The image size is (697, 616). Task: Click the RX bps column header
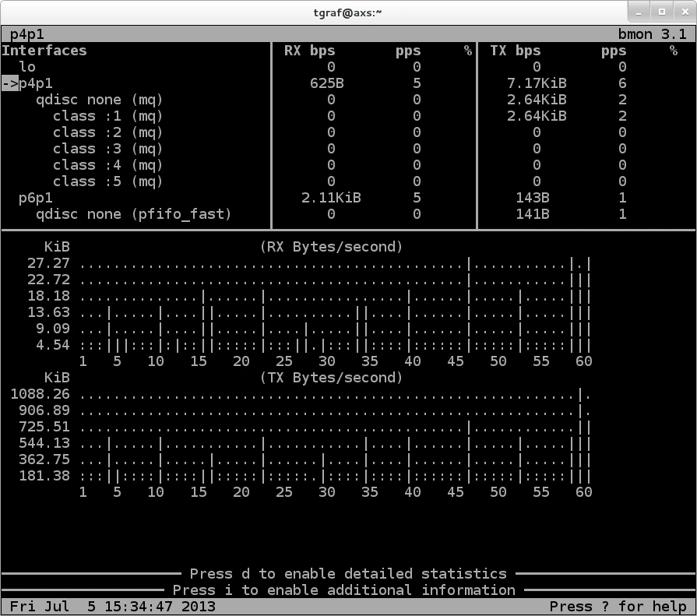309,51
